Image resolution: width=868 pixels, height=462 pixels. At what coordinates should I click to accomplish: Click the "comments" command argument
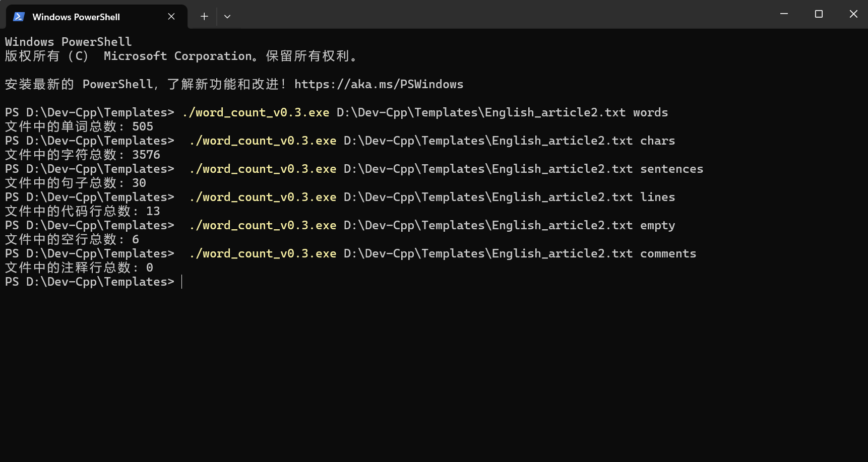(668, 253)
